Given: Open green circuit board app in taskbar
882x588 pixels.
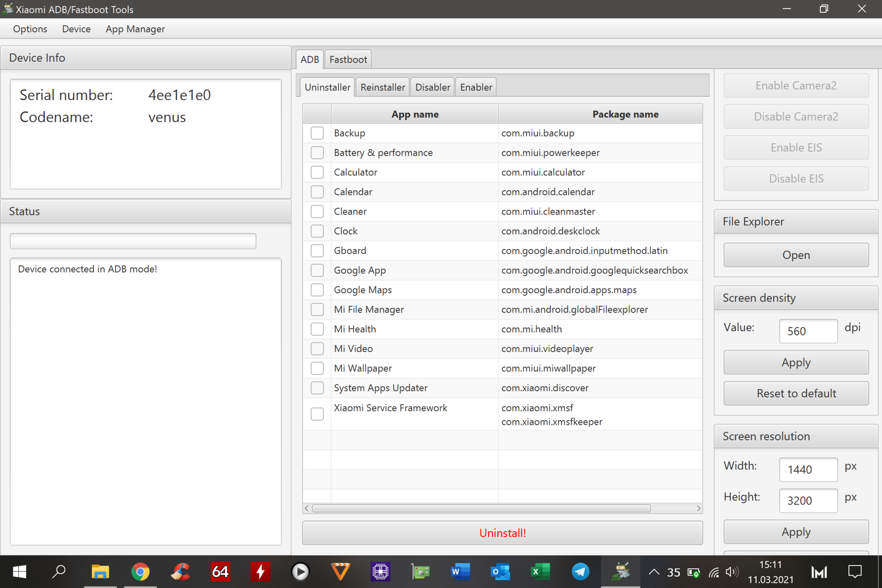Looking at the screenshot, I should (420, 572).
